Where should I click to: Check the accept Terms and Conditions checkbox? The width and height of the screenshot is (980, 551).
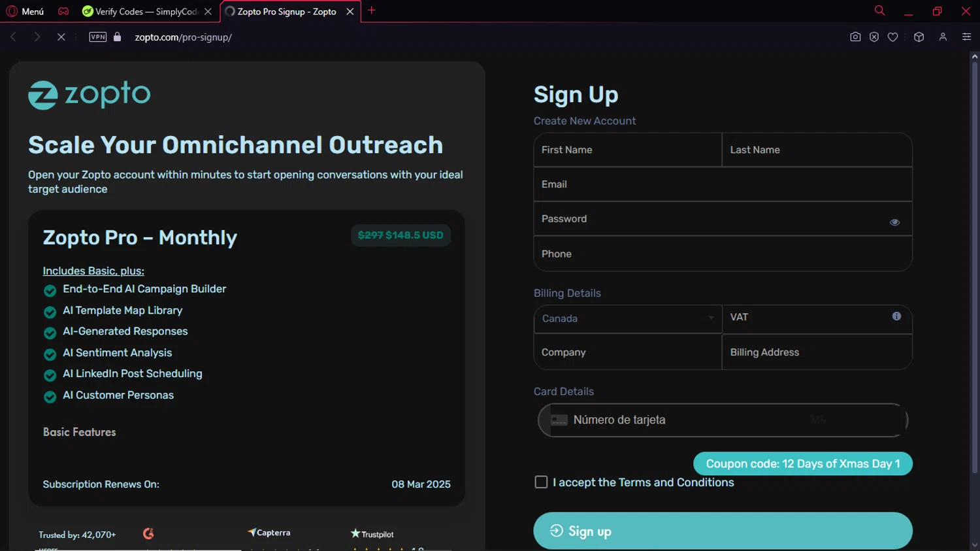click(541, 482)
